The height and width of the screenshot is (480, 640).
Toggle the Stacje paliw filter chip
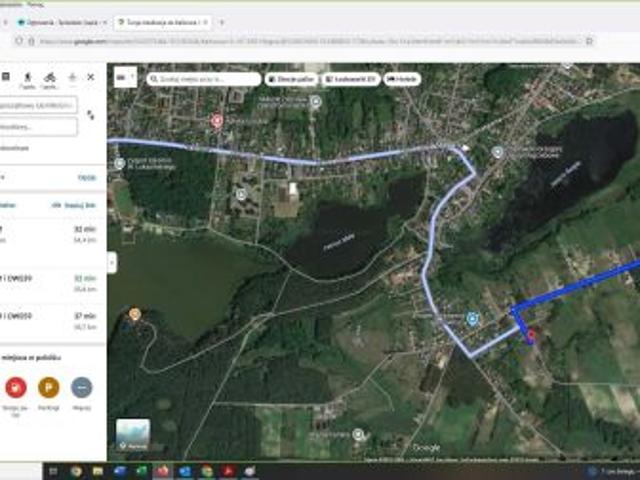click(290, 78)
